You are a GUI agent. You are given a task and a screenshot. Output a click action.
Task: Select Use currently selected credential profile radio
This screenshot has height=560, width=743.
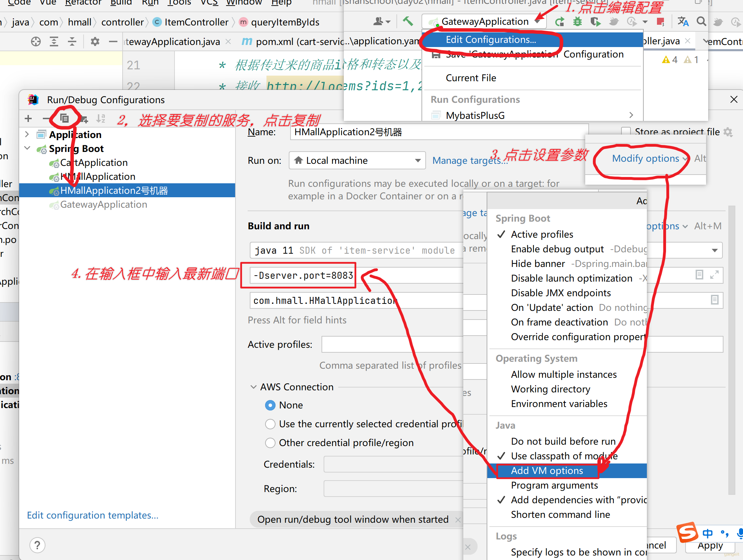point(270,424)
